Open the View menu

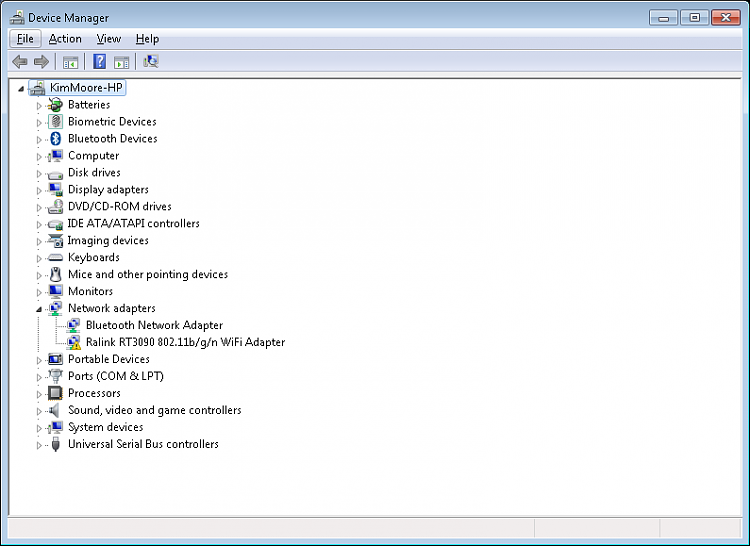coord(109,39)
